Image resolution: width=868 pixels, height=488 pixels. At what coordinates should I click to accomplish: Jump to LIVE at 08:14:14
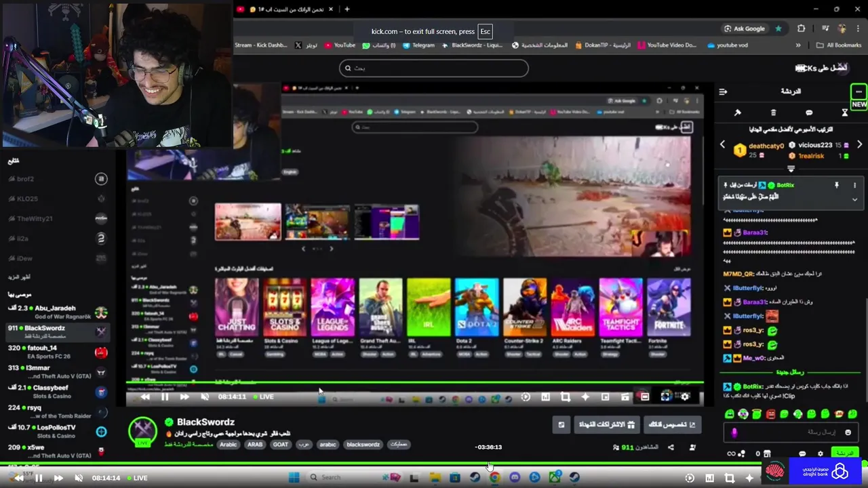[x=136, y=478]
